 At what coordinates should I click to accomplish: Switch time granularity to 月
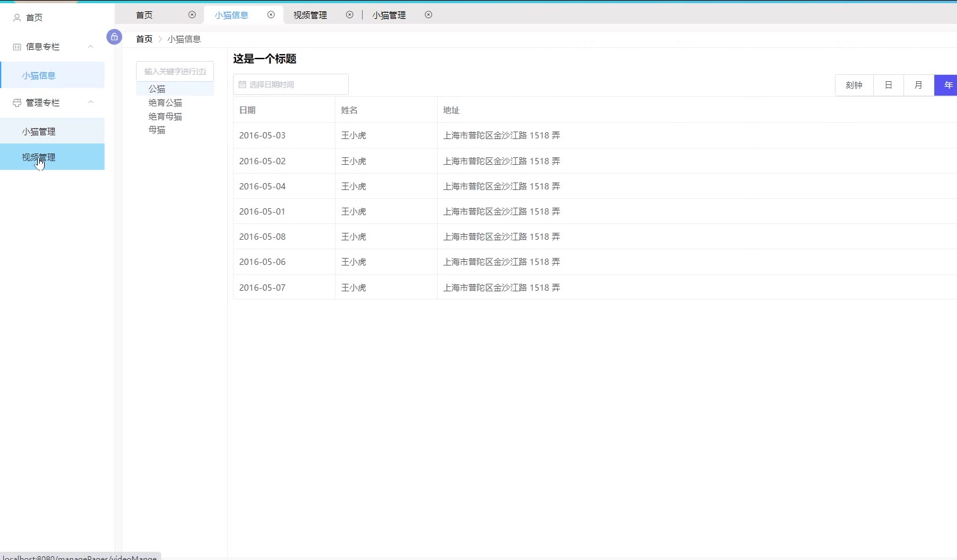click(919, 85)
